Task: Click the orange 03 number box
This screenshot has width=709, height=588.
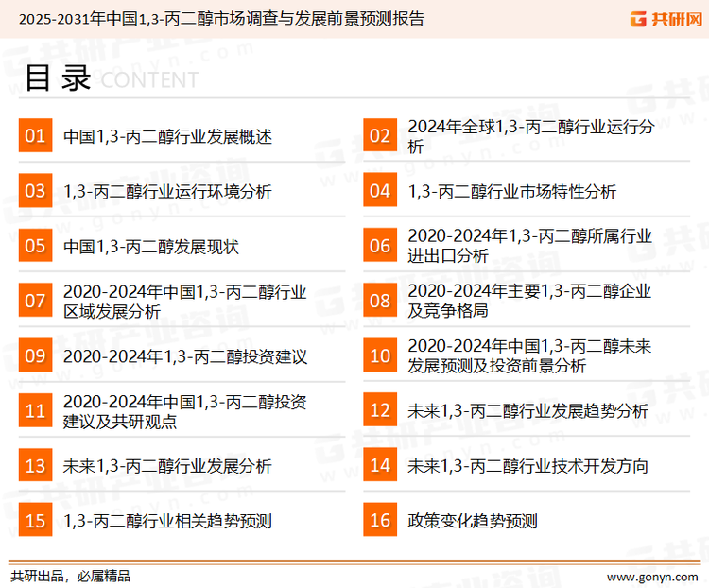Action: (x=35, y=190)
